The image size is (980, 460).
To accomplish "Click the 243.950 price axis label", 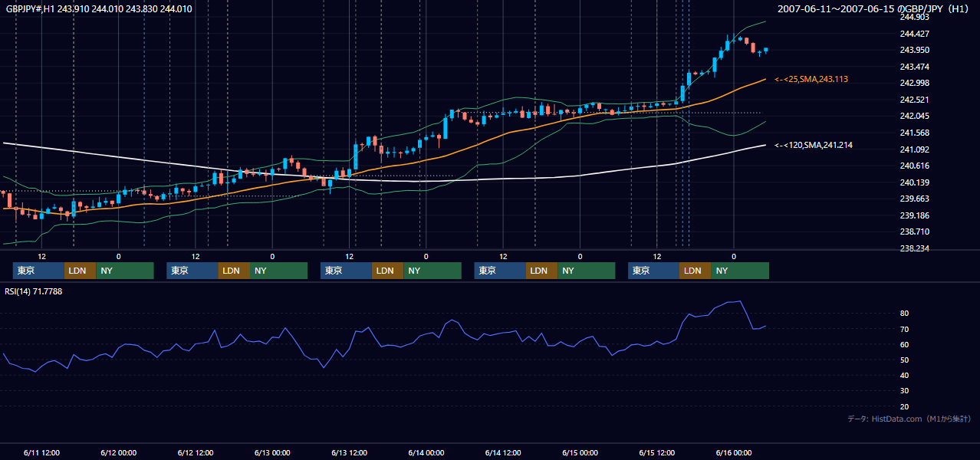I will coord(915,50).
